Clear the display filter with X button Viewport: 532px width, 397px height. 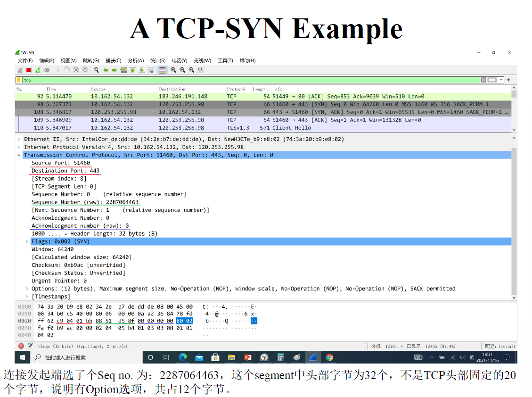(483, 80)
